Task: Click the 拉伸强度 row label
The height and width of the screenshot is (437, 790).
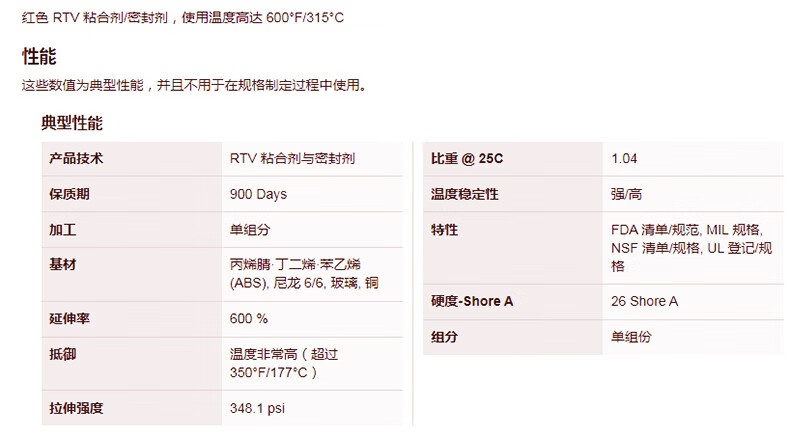Action: [x=76, y=408]
